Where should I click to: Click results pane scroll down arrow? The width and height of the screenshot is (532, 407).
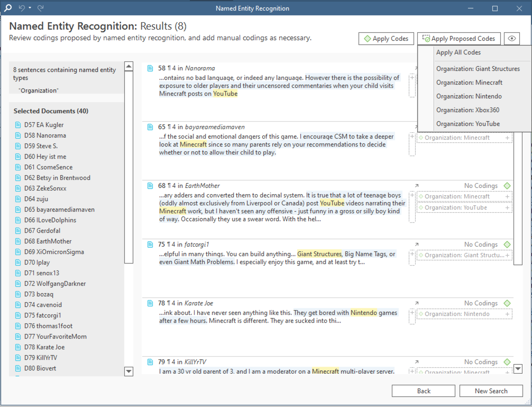tap(518, 369)
